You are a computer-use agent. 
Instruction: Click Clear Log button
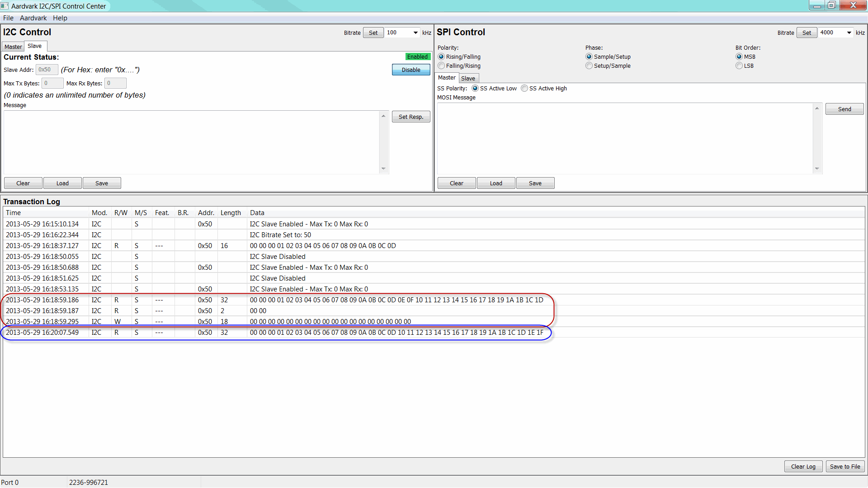pos(803,466)
